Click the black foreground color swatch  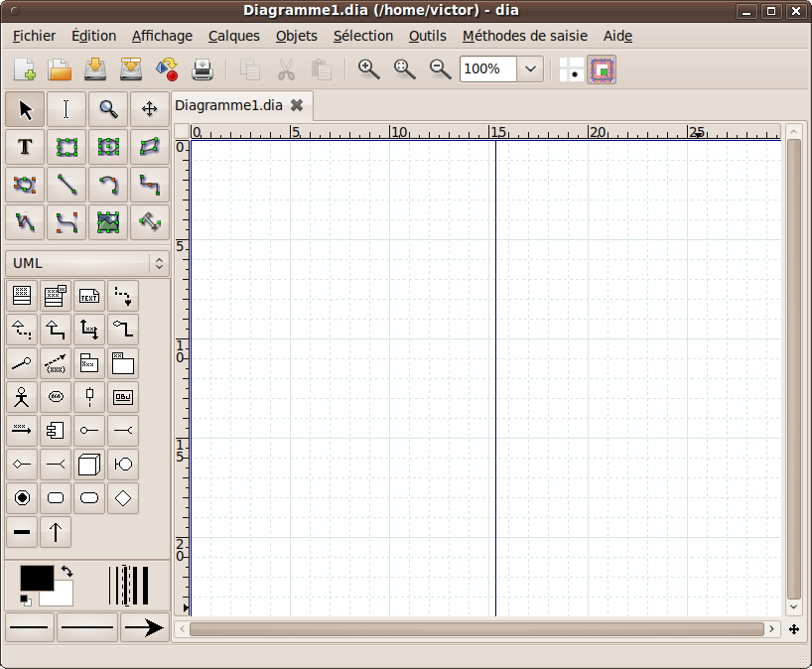(37, 578)
